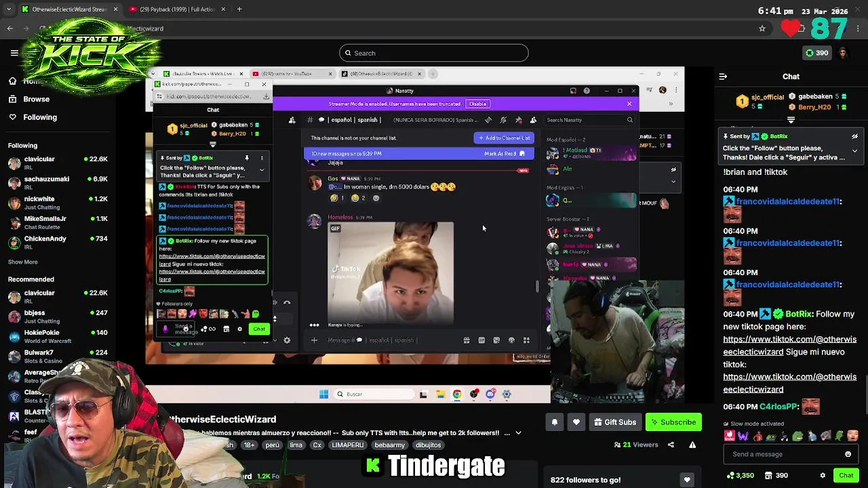Click C4rlosPP username in chat
The image size is (868, 488).
tap(779, 407)
